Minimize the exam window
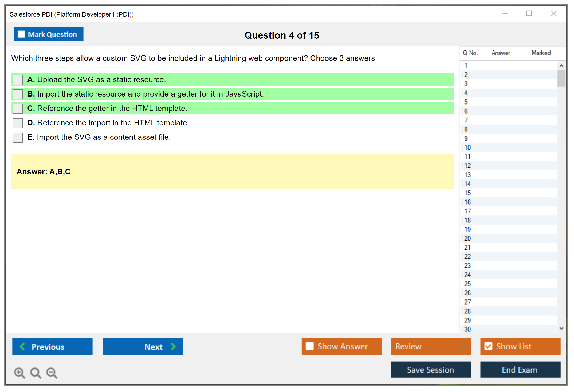This screenshot has width=574, height=392. [x=505, y=14]
